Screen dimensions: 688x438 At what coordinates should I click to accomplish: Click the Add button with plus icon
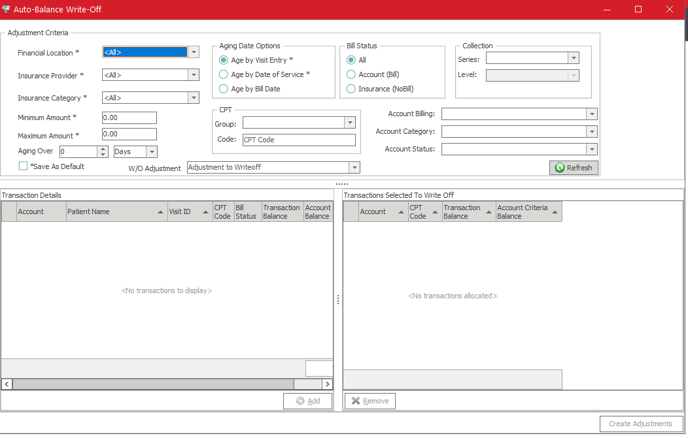click(308, 401)
